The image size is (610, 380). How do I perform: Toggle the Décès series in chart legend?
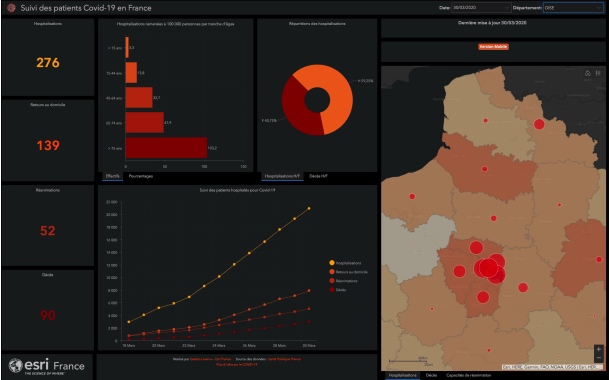[x=338, y=290]
